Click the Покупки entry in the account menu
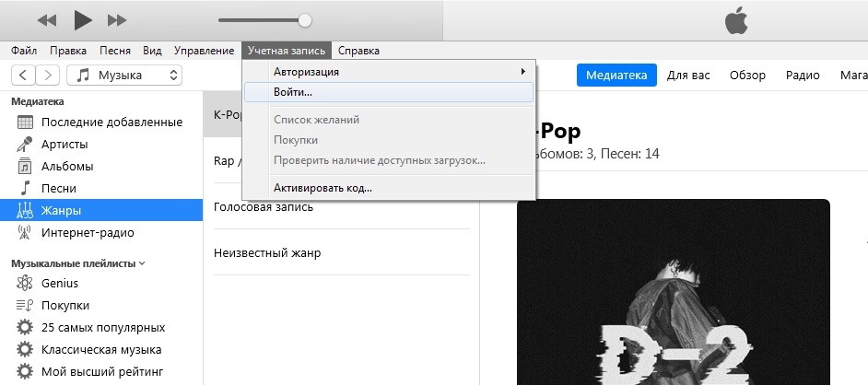 click(x=389, y=140)
